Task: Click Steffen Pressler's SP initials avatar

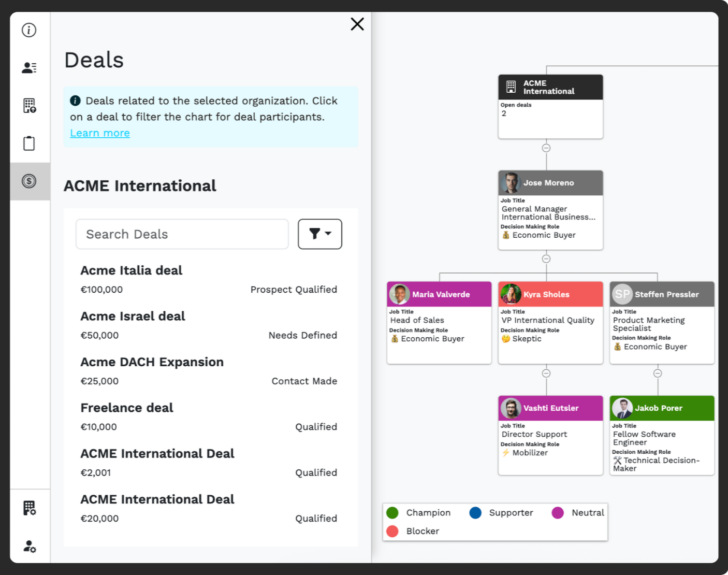Action: 622,294
